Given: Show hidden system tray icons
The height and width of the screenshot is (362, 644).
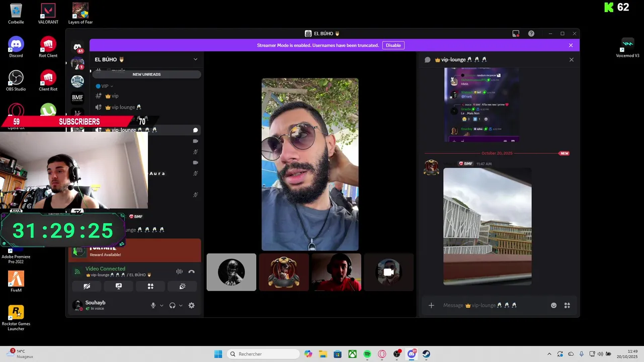Looking at the screenshot, I should [549, 354].
